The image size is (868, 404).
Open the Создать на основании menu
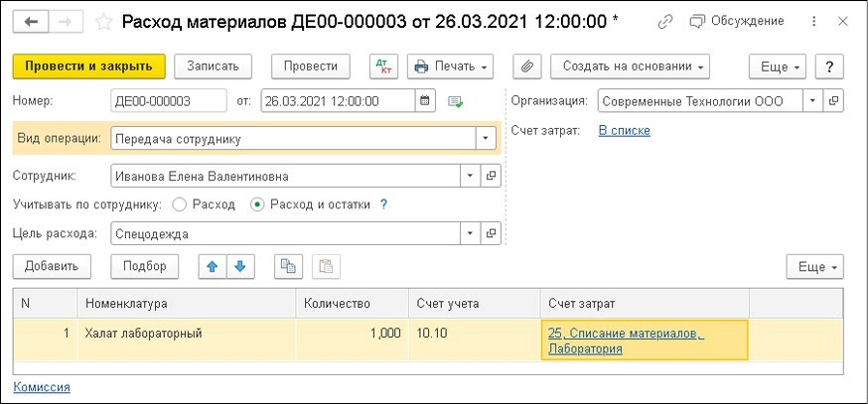tap(631, 67)
